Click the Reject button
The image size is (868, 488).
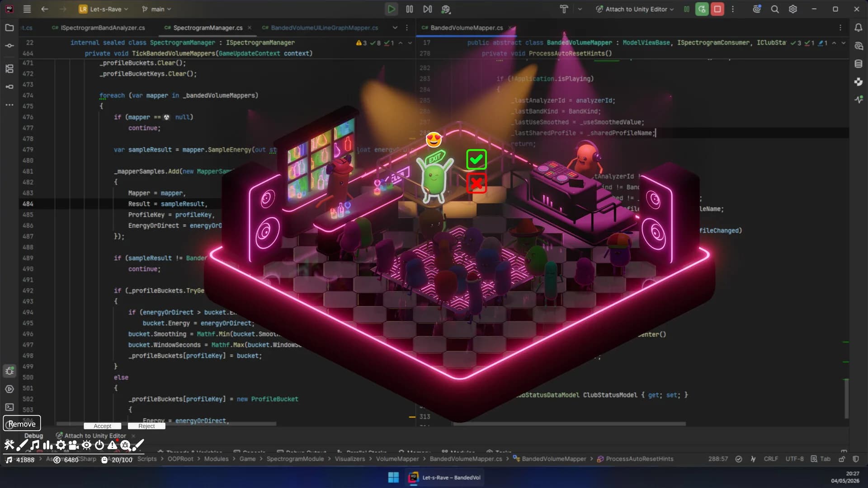coord(146,426)
